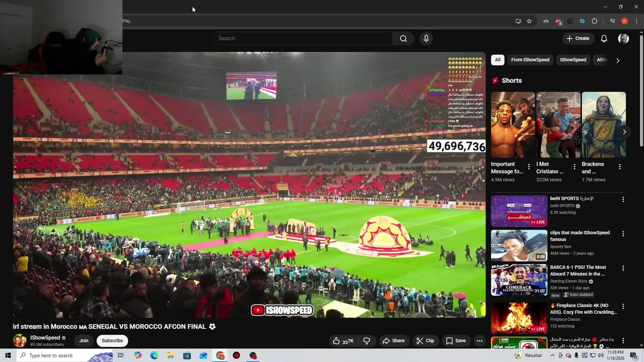Image resolution: width=644 pixels, height=362 pixels.
Task: Click the Join membership button
Action: click(x=84, y=341)
